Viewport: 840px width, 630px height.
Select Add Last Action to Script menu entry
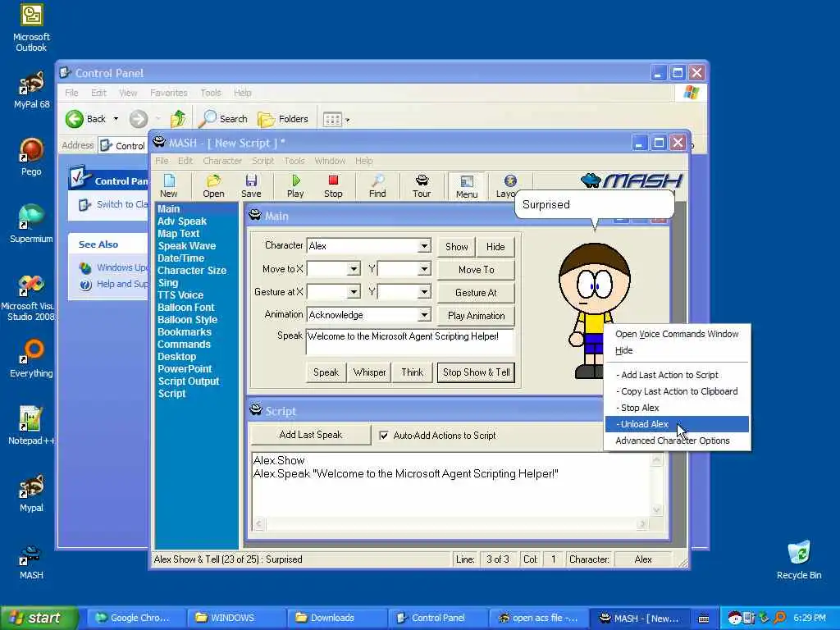click(677, 375)
